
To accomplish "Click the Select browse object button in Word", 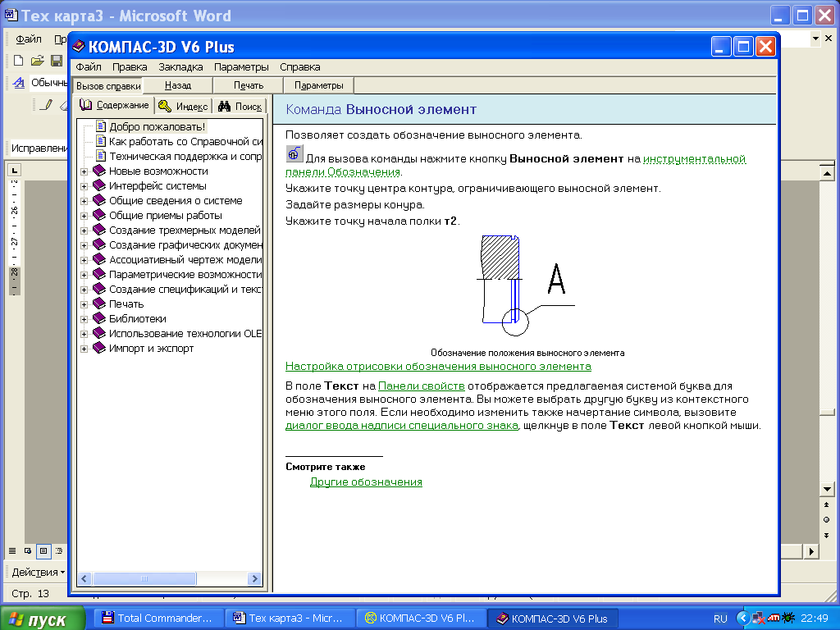I will pos(827,519).
